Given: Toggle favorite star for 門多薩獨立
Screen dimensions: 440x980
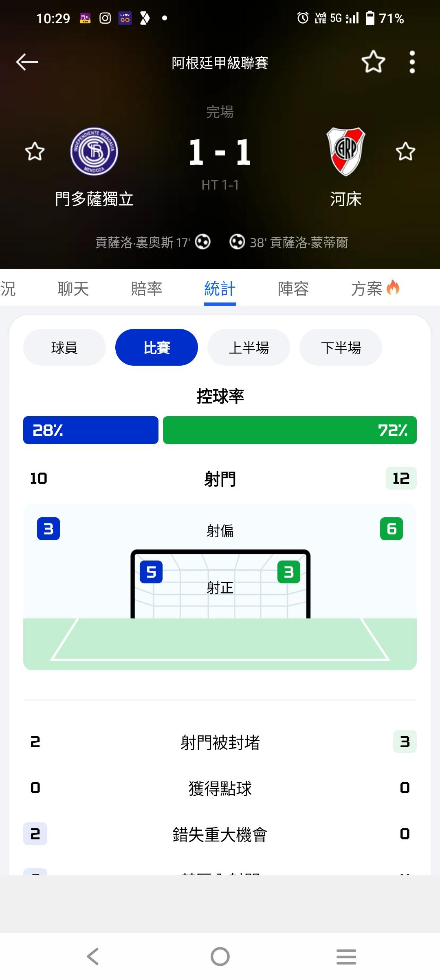Looking at the screenshot, I should click(x=35, y=152).
